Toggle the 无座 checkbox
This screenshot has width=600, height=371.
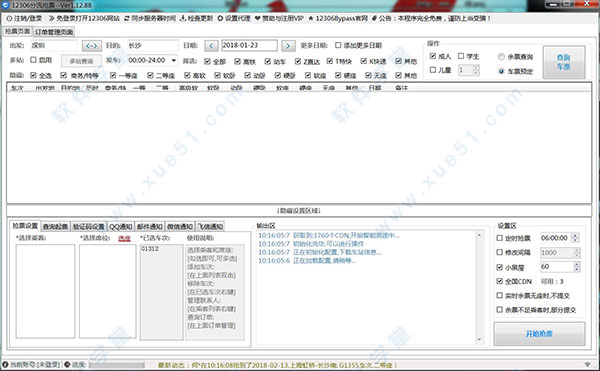point(368,75)
